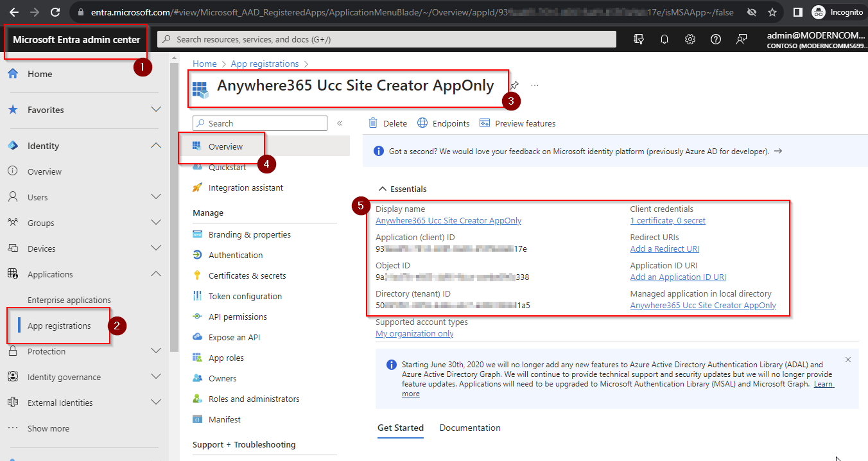Viewport: 868px width, 461px height.
Task: Collapse the Essentials section
Action: click(x=383, y=189)
